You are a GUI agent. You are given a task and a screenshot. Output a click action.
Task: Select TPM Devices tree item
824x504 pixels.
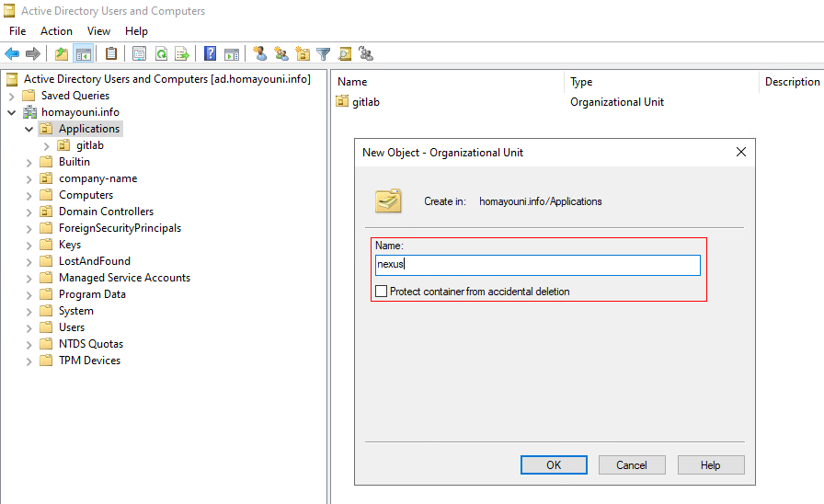(x=90, y=361)
